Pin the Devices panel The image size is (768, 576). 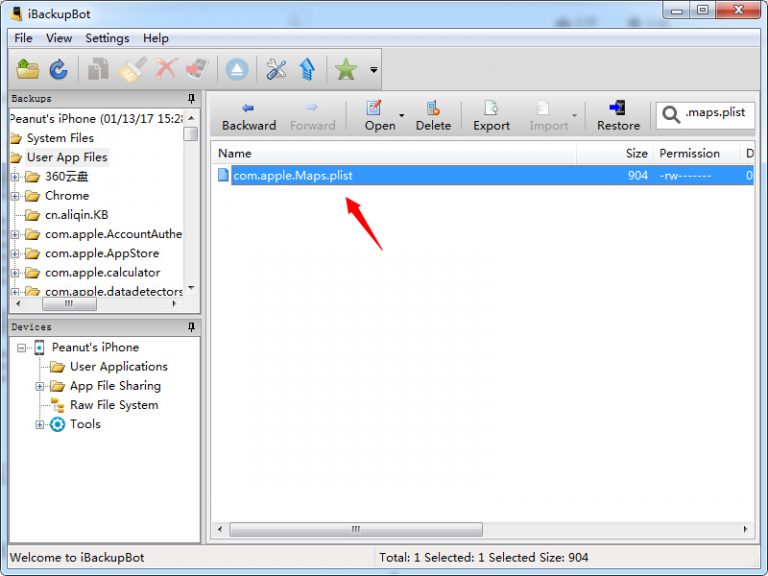[x=192, y=327]
